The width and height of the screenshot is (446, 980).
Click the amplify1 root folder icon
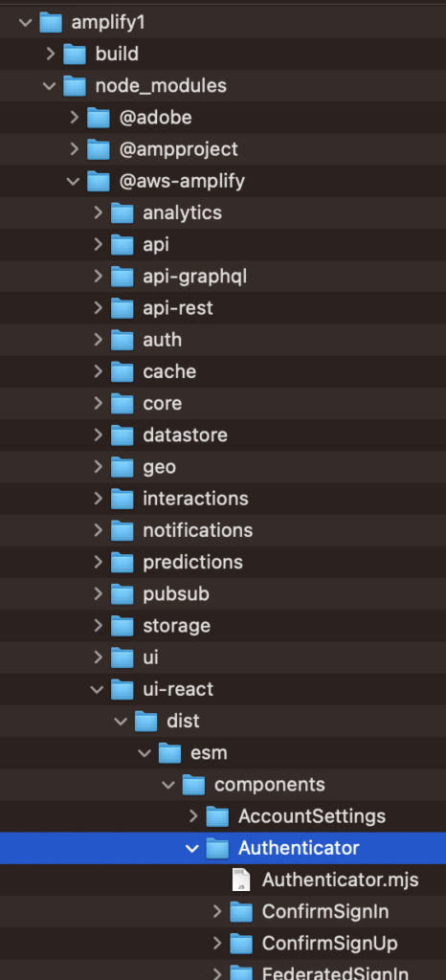(51, 23)
